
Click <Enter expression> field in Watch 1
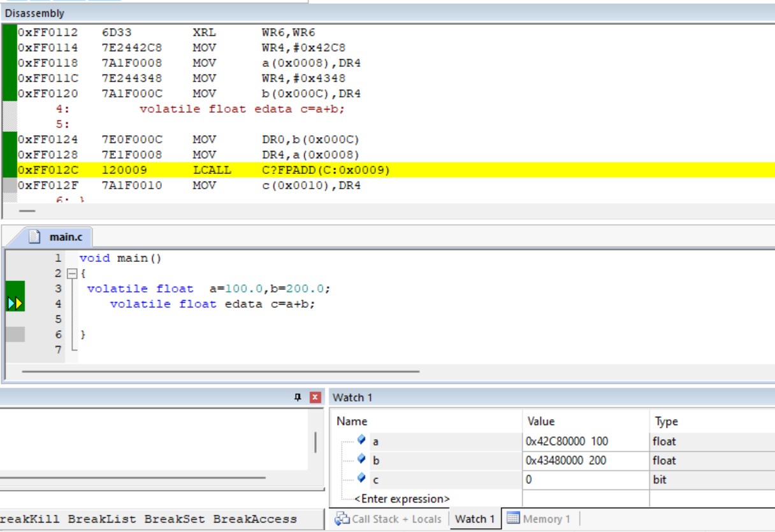click(x=402, y=499)
